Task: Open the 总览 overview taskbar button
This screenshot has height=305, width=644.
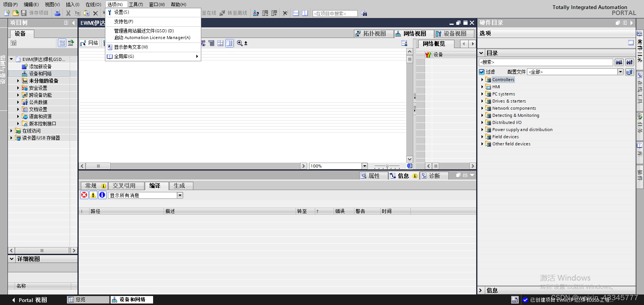Action: click(x=88, y=300)
